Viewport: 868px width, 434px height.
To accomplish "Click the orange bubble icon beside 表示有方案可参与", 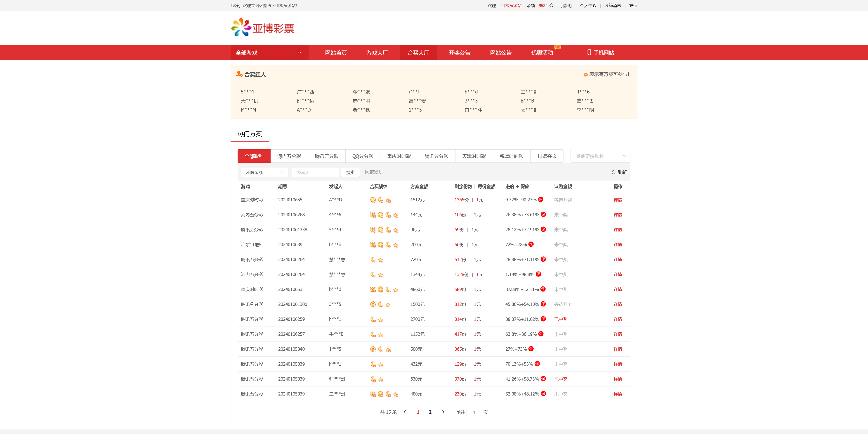I will pyautogui.click(x=586, y=74).
